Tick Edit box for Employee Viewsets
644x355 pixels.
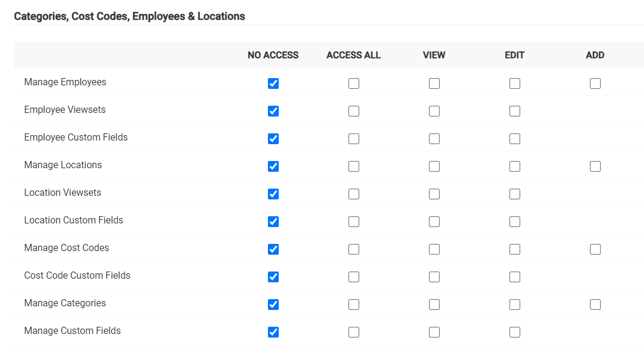tap(515, 111)
